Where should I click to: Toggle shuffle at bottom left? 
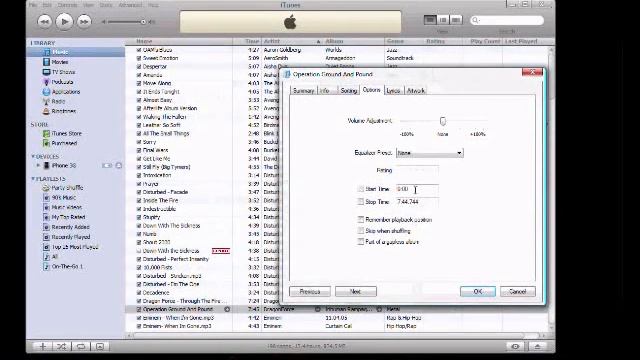coord(62,347)
